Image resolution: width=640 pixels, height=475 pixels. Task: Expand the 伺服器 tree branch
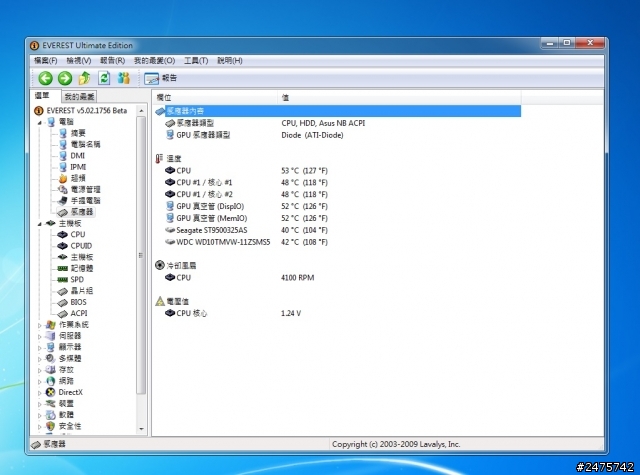tap(40, 337)
